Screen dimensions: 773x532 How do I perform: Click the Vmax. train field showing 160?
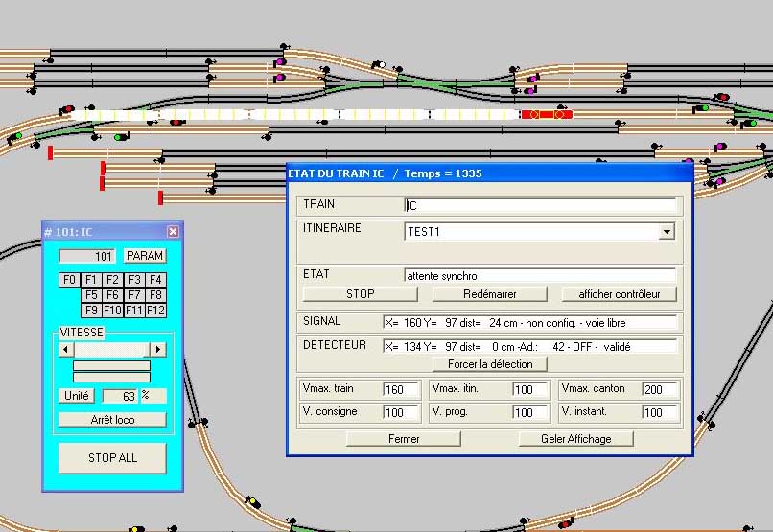coord(401,389)
